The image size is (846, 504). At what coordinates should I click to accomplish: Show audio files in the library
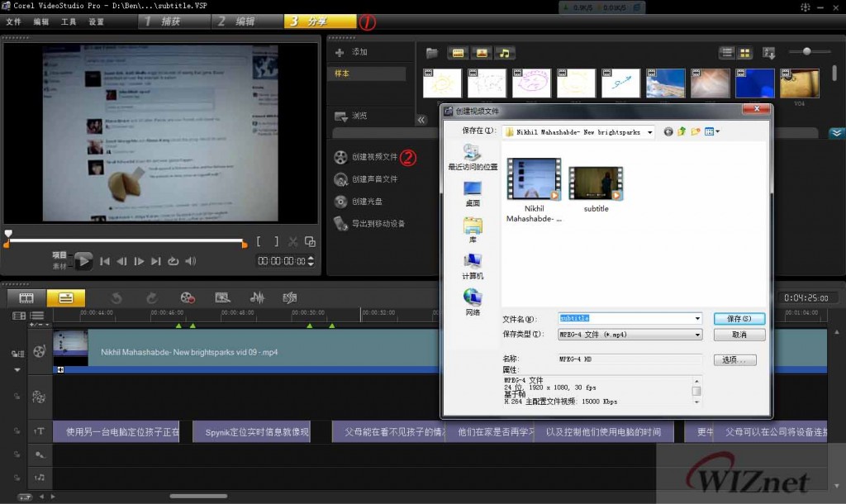pyautogui.click(x=504, y=53)
